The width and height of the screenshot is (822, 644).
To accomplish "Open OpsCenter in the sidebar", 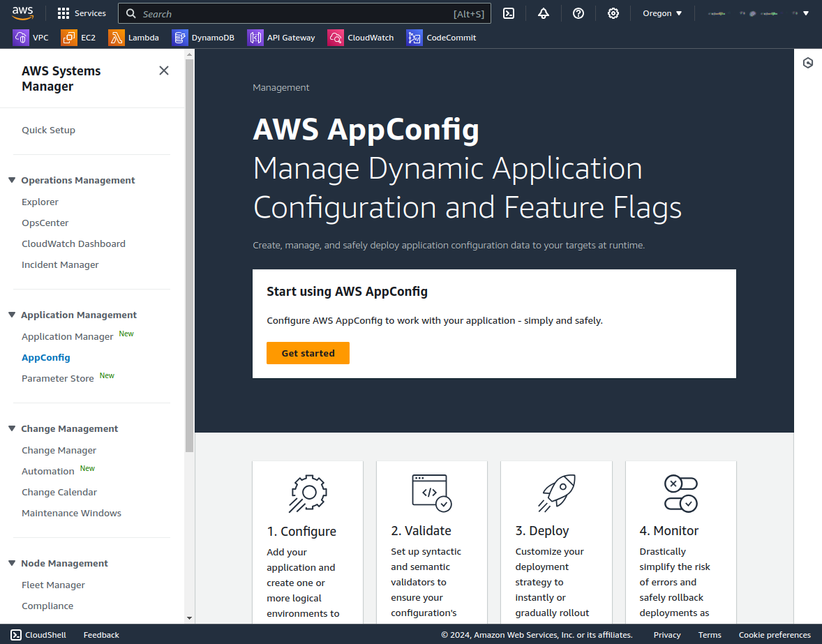I will pyautogui.click(x=45, y=223).
